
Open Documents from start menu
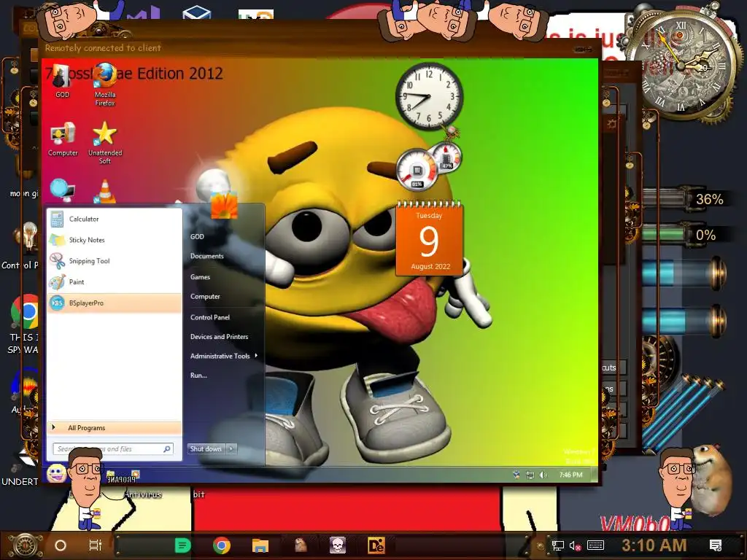[x=206, y=256]
